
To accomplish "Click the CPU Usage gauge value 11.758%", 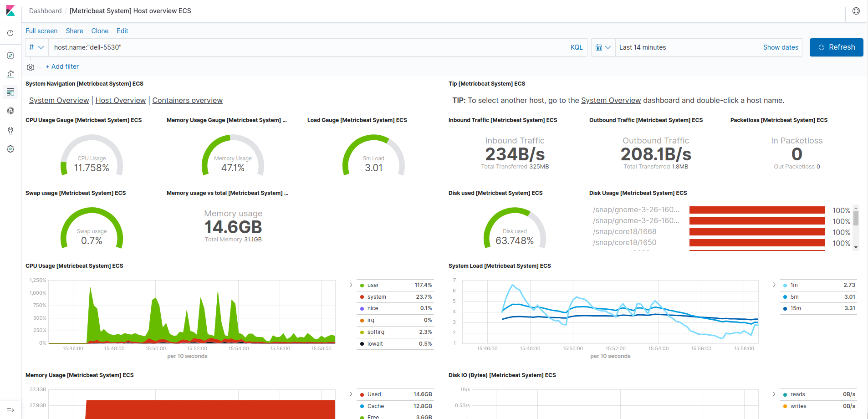I will [x=92, y=168].
